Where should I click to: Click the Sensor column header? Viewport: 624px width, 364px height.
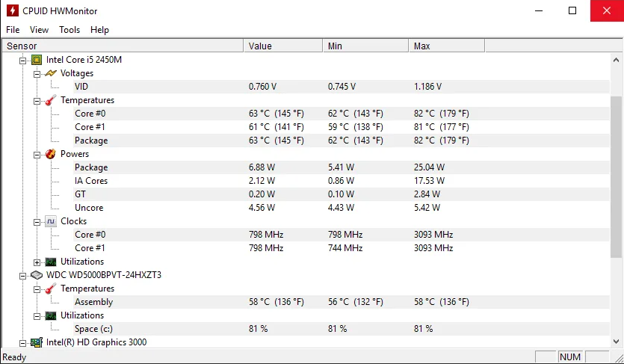[x=123, y=46]
